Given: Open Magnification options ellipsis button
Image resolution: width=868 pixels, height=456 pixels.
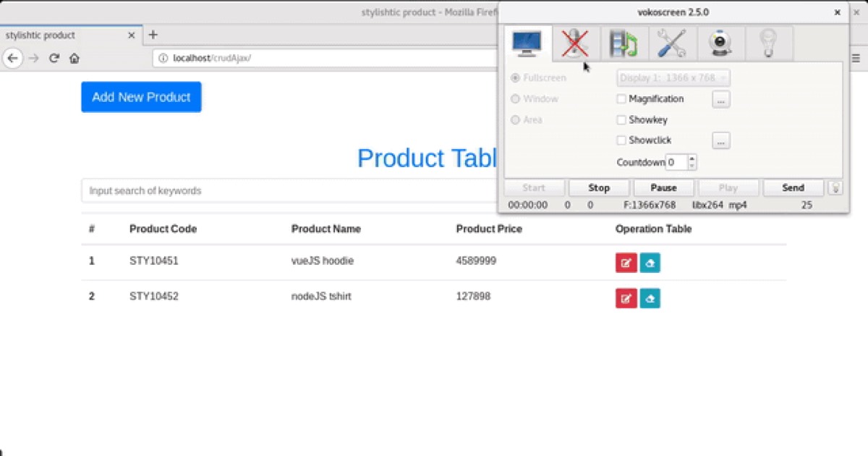Looking at the screenshot, I should pos(720,99).
